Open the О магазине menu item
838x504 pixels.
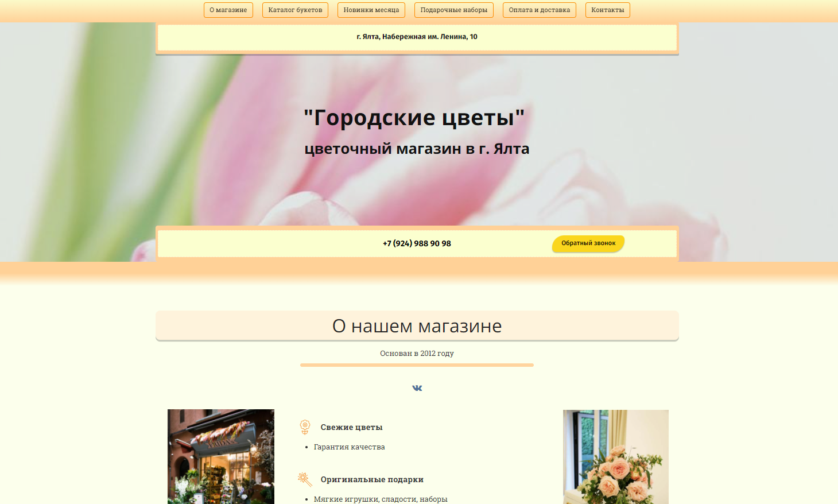(228, 10)
